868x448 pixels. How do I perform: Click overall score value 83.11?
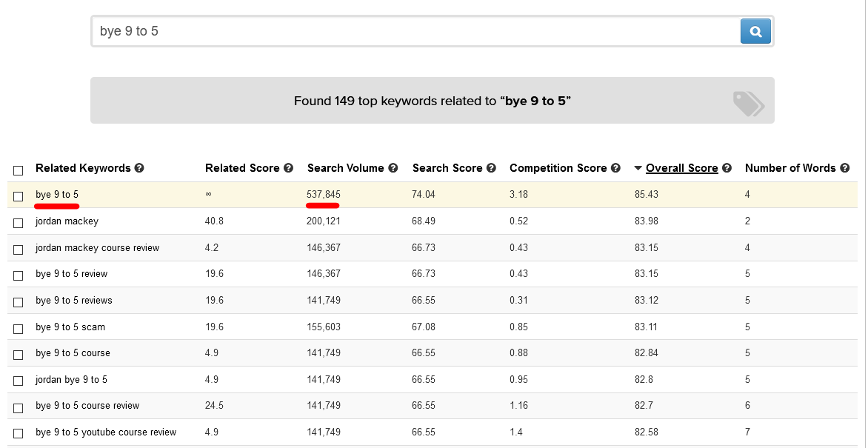click(646, 327)
